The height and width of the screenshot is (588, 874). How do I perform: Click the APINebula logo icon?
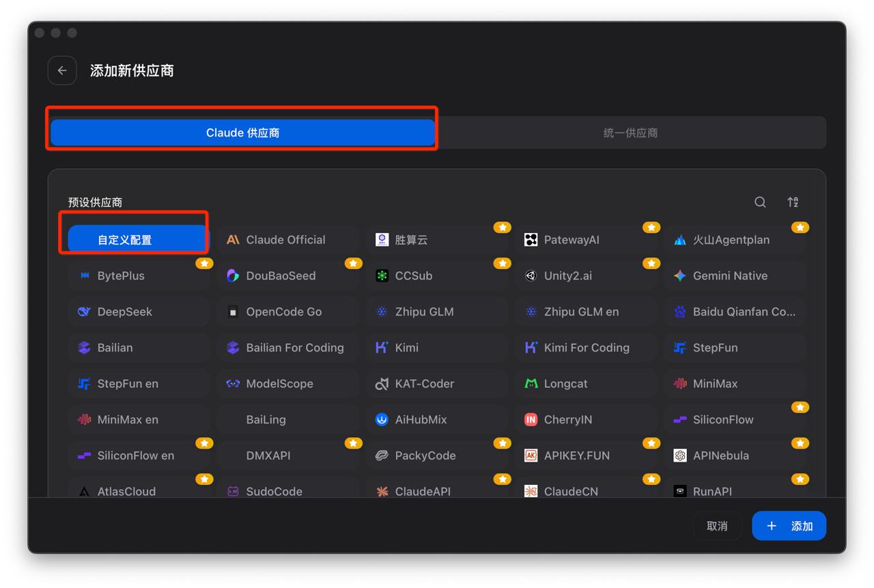(x=679, y=456)
